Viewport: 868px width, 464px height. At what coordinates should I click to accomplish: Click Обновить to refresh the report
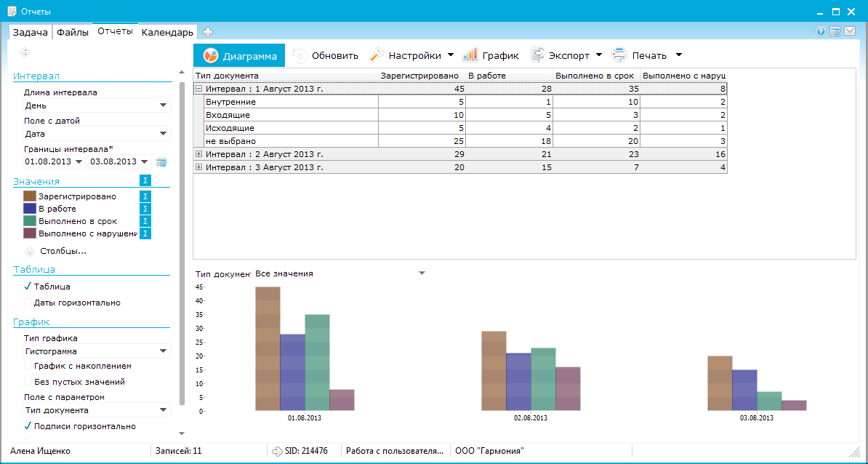(325, 55)
